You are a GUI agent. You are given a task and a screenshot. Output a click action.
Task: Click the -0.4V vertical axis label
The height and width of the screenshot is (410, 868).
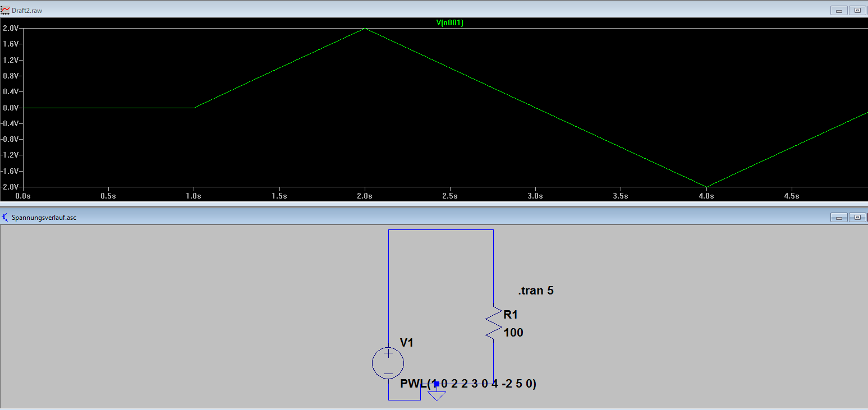(x=10, y=123)
